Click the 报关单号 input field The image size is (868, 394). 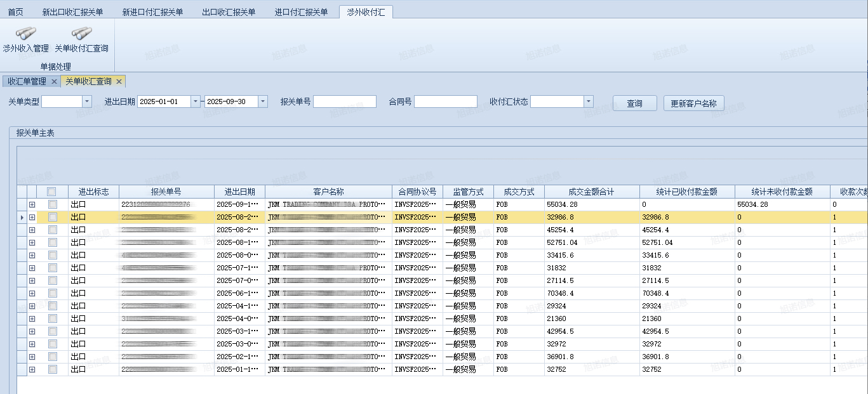(x=344, y=102)
